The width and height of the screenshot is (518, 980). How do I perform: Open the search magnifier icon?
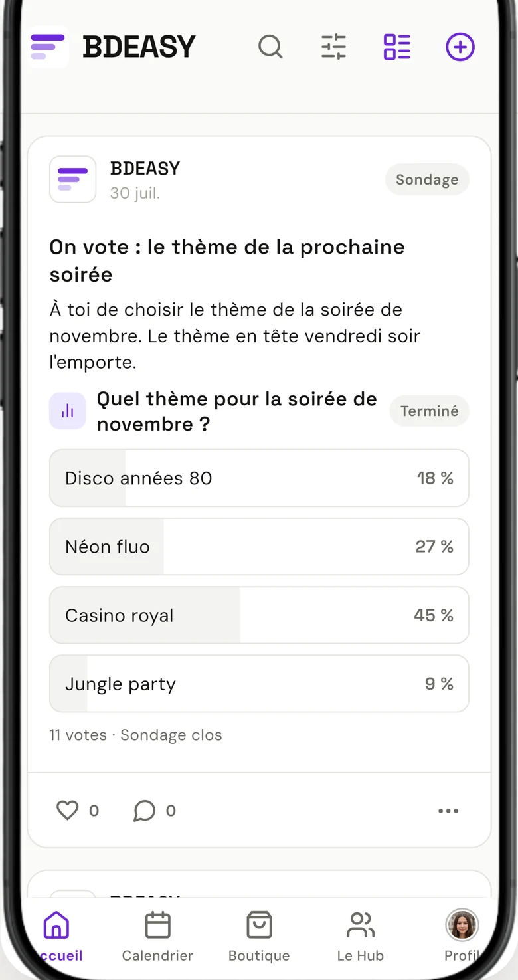point(270,47)
